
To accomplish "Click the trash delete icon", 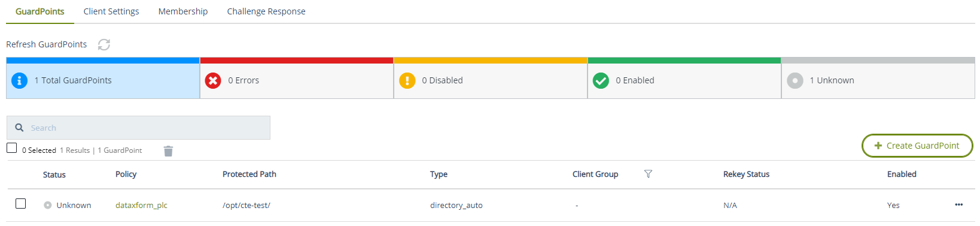I will (168, 151).
